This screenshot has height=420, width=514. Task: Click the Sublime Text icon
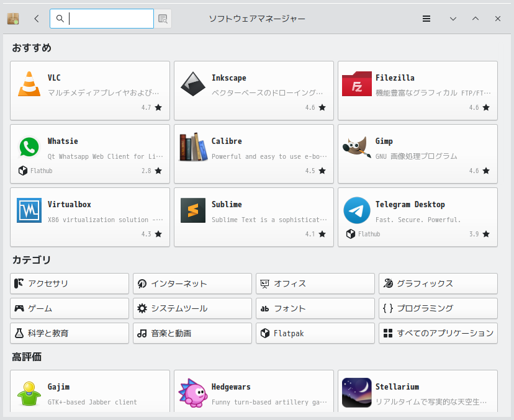tap(192, 210)
